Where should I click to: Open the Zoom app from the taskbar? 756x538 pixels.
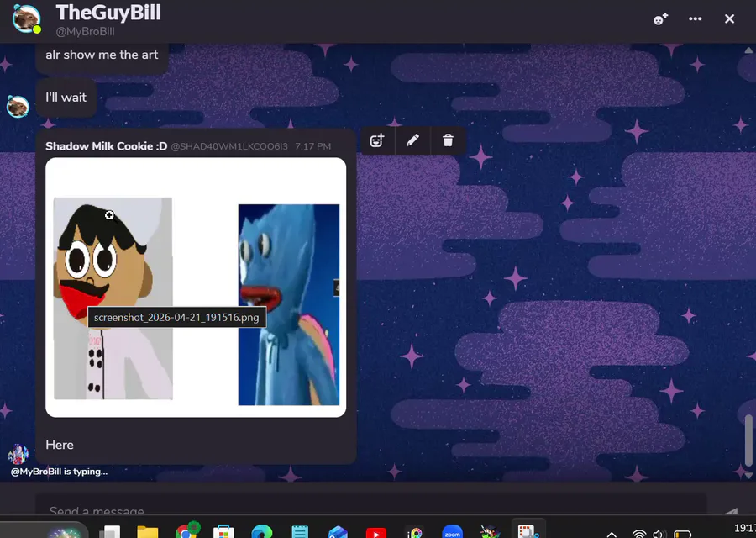click(x=452, y=532)
